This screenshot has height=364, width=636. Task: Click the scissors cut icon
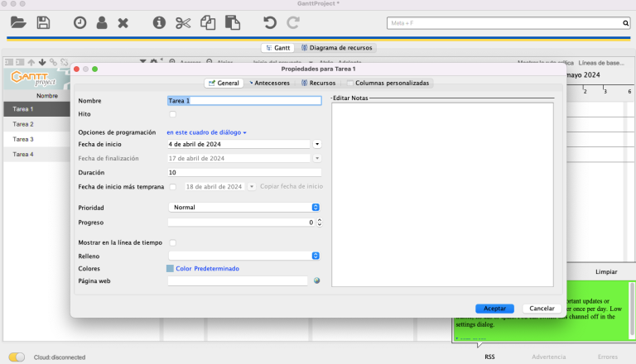click(x=183, y=23)
